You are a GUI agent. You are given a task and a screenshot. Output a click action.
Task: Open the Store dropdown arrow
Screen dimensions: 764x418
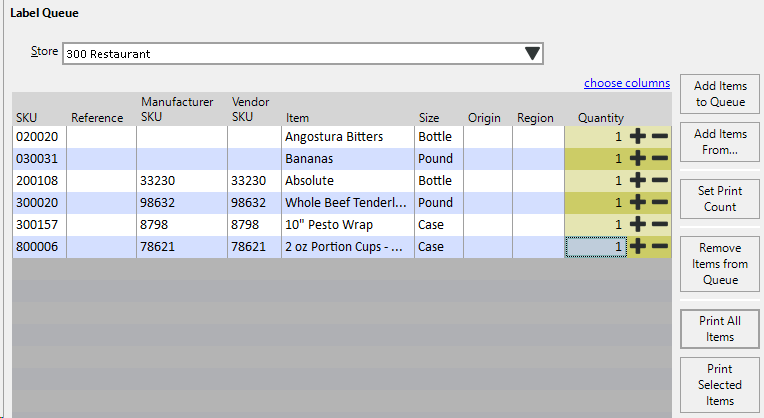pos(532,53)
